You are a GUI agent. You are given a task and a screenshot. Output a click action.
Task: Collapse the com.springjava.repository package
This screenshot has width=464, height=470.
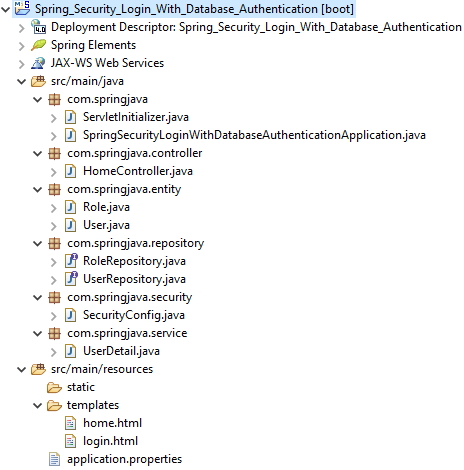coord(38,243)
